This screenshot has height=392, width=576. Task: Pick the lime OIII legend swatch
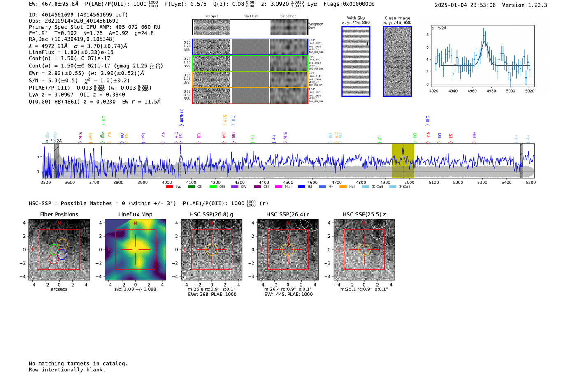[213, 187]
